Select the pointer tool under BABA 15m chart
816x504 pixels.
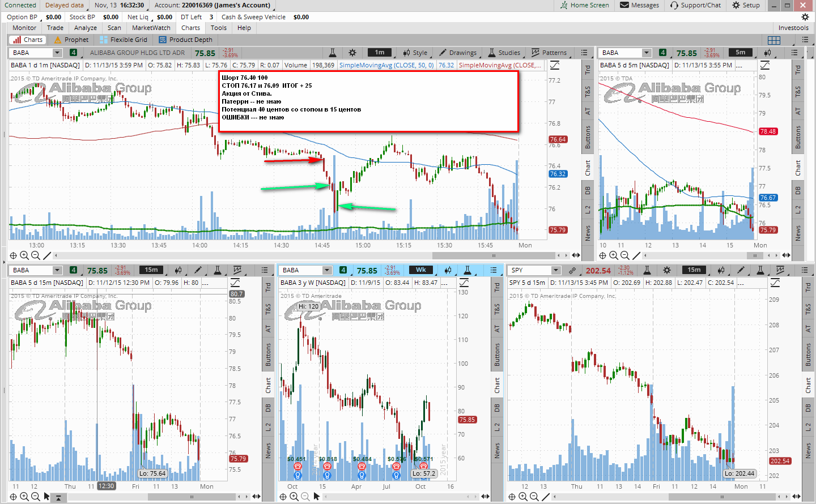click(46, 497)
